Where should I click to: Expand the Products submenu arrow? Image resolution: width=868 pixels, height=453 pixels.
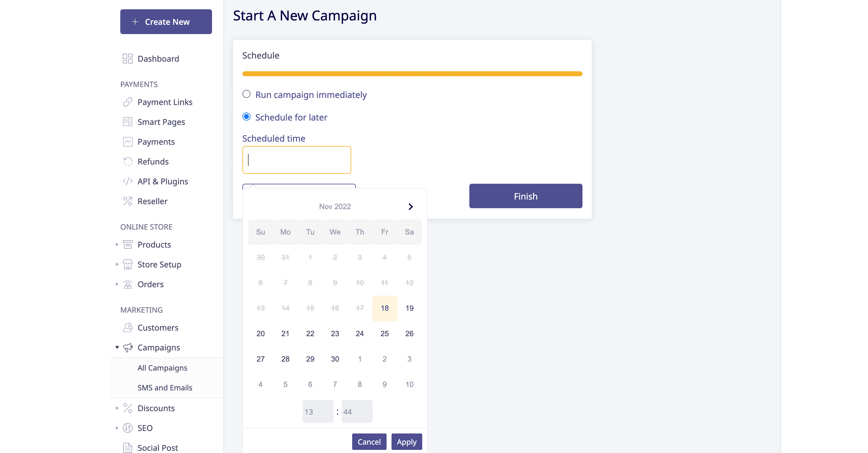pos(117,244)
